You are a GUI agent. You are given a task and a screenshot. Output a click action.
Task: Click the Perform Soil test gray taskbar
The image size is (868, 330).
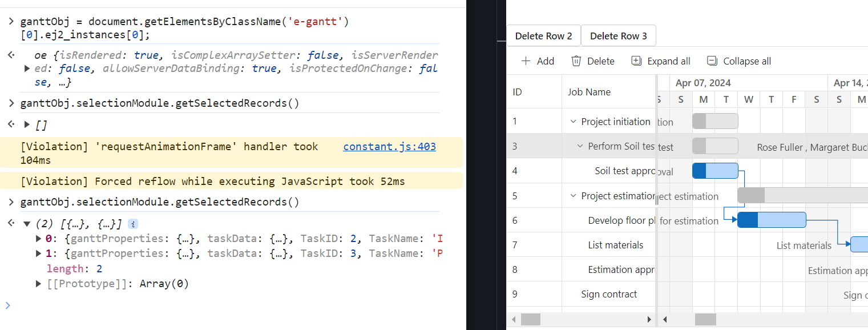point(715,146)
